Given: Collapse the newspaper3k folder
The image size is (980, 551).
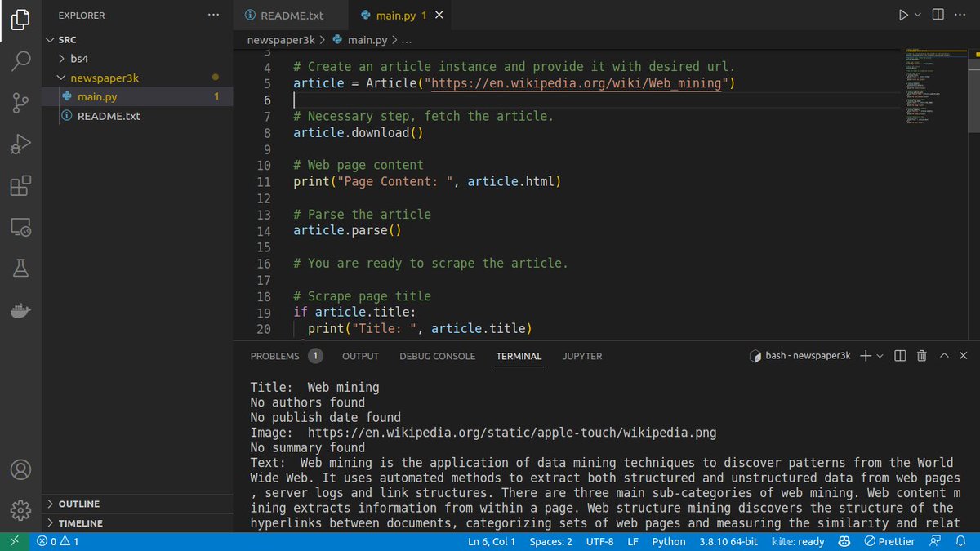Looking at the screenshot, I should (137, 78).
